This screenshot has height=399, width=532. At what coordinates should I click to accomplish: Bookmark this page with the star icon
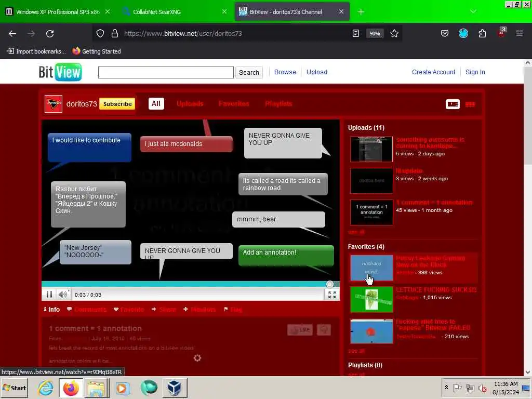pos(394,33)
